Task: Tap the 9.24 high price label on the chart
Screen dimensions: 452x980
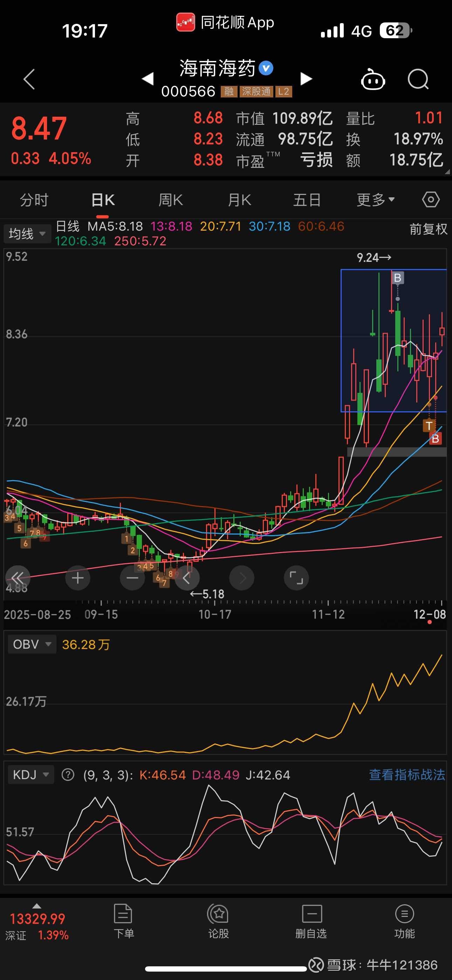Action: pyautogui.click(x=374, y=258)
